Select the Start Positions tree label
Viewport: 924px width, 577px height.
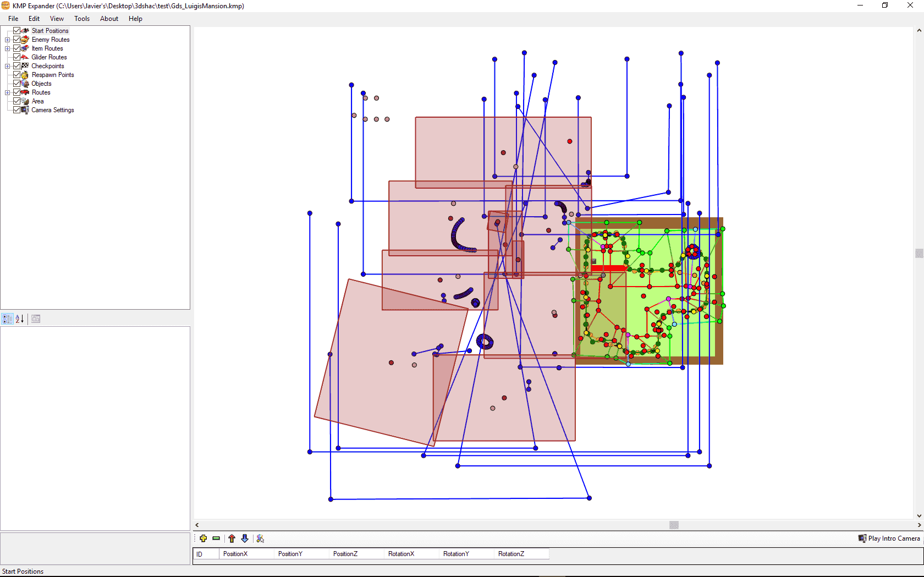click(50, 31)
